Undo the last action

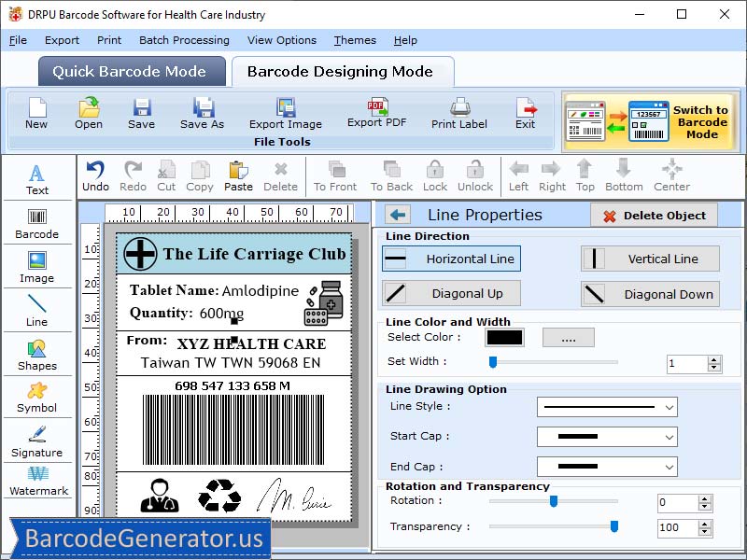[99, 175]
